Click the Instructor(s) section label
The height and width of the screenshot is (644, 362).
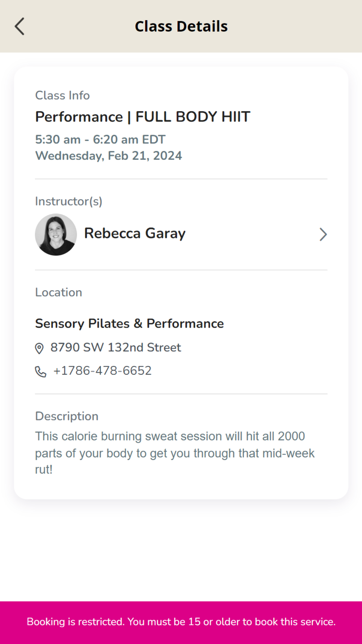point(68,201)
